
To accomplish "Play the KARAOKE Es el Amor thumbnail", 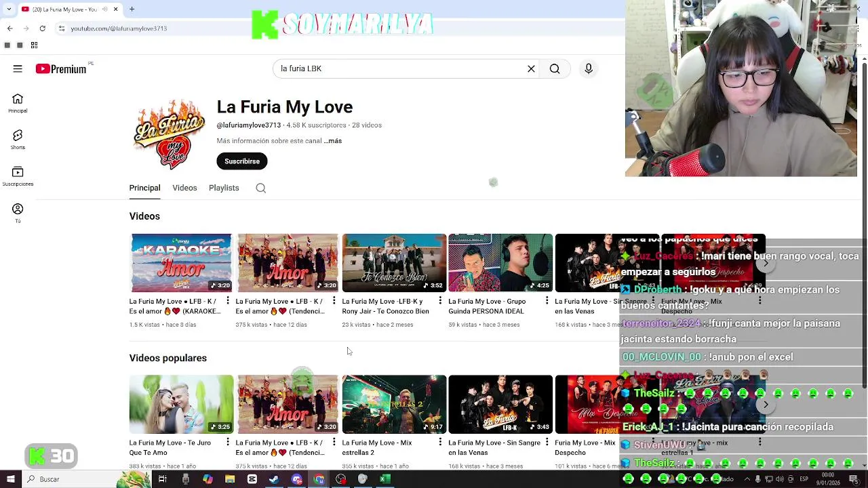I will tap(181, 263).
